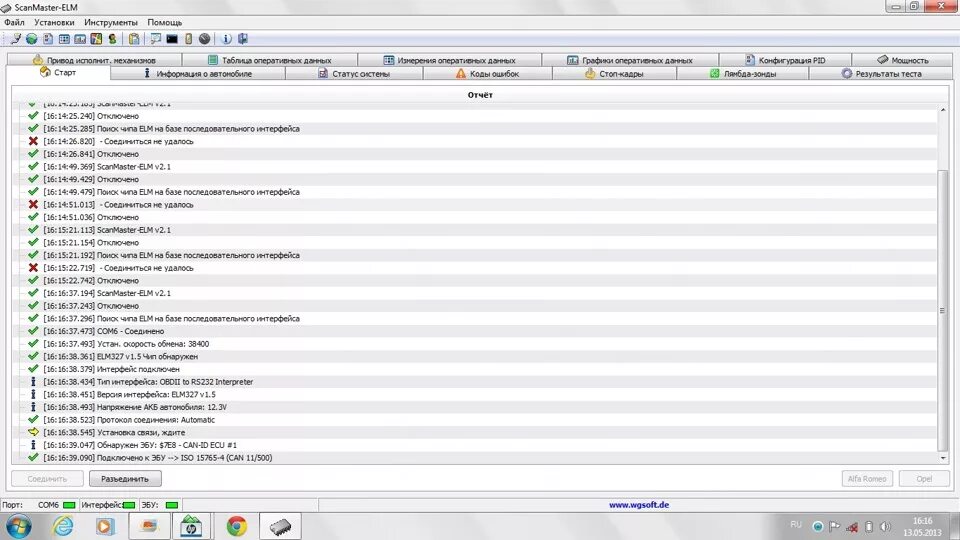Select 'Версия интерфейса: ELM327 v1.5' row
Screen dimensions: 960x540
(474, 394)
